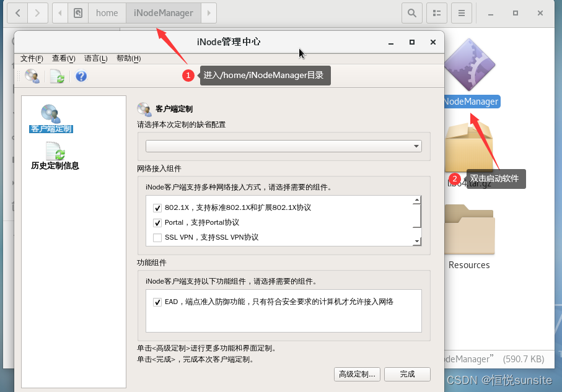Click the 高级定制 button

pyautogui.click(x=357, y=374)
